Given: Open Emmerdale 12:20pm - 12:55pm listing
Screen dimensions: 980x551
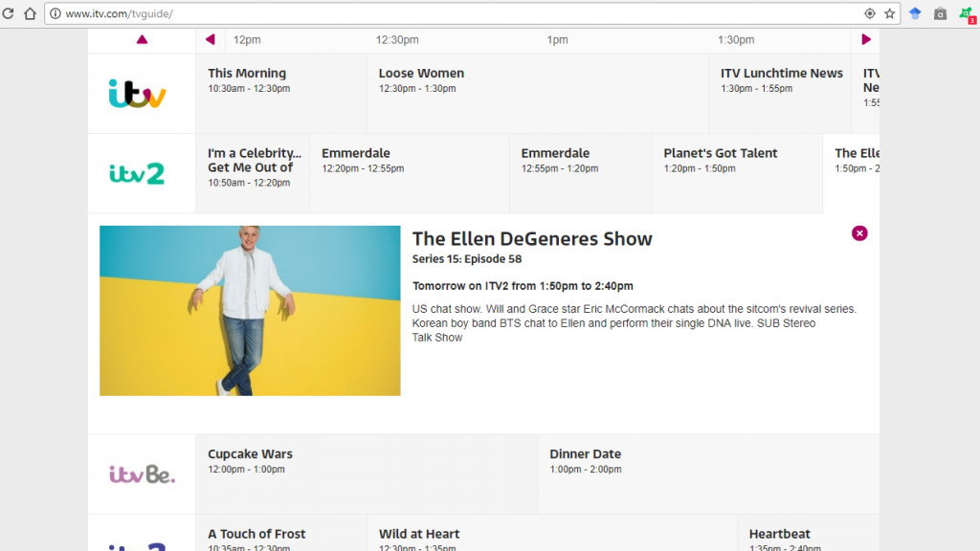Looking at the screenshot, I should pos(410,173).
